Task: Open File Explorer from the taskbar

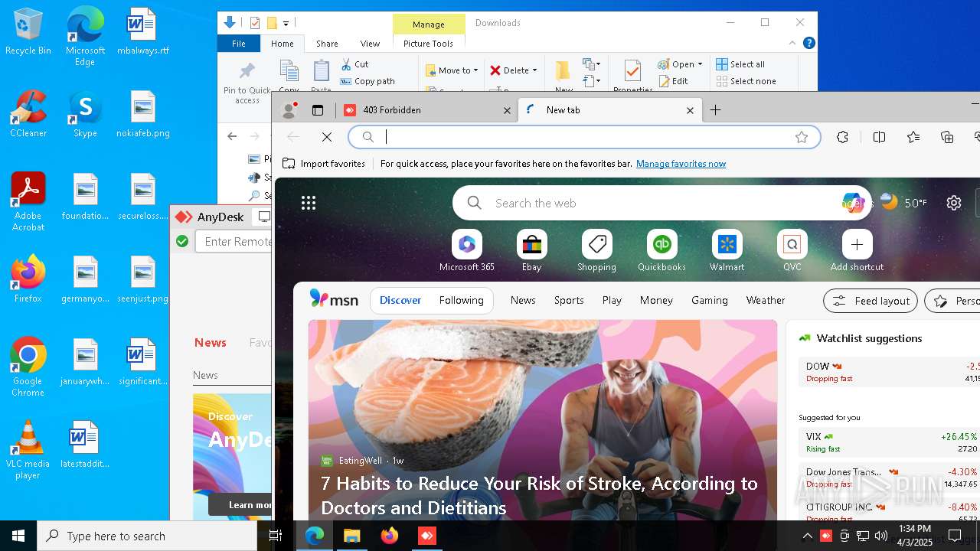Action: [351, 536]
